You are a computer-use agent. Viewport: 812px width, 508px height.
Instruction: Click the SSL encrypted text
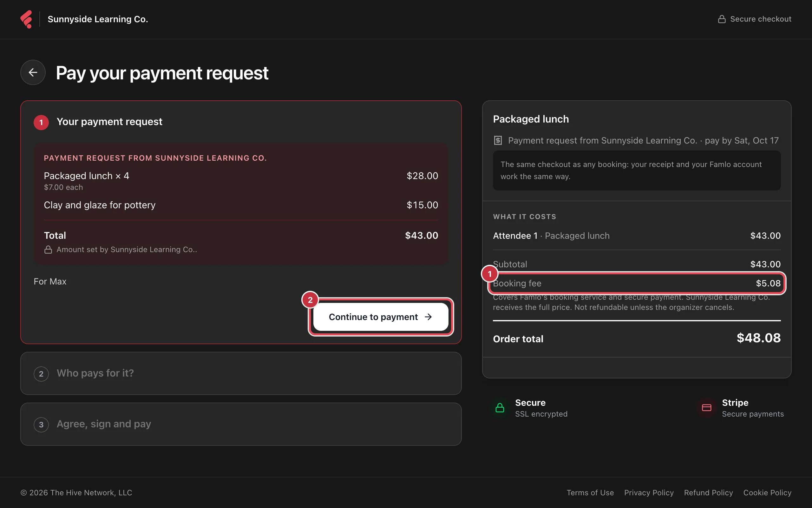pyautogui.click(x=541, y=414)
